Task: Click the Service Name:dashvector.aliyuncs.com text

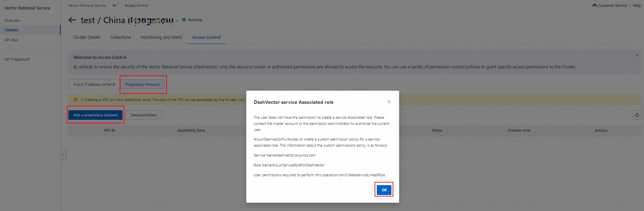Action: [x=285, y=155]
